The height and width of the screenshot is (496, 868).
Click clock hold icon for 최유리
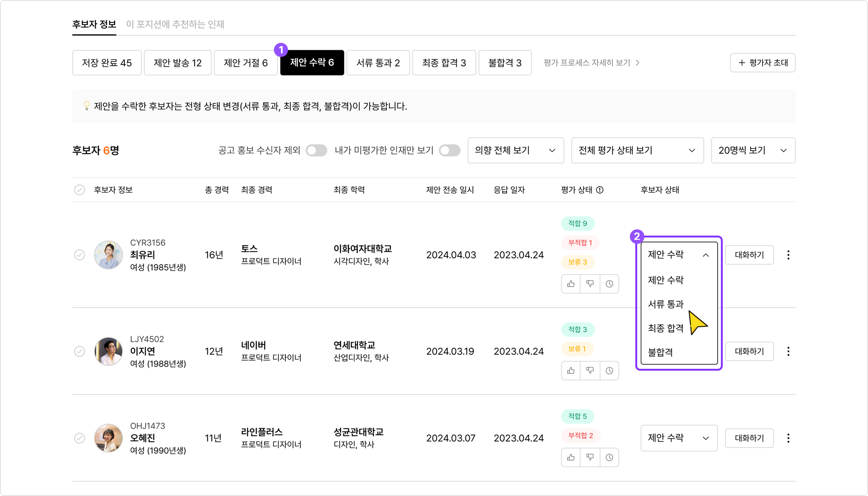click(609, 283)
